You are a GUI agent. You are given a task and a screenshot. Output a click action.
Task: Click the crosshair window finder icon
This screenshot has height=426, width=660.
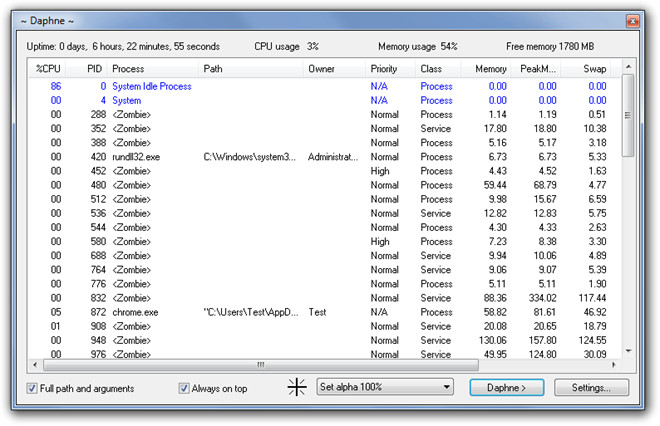[x=297, y=387]
